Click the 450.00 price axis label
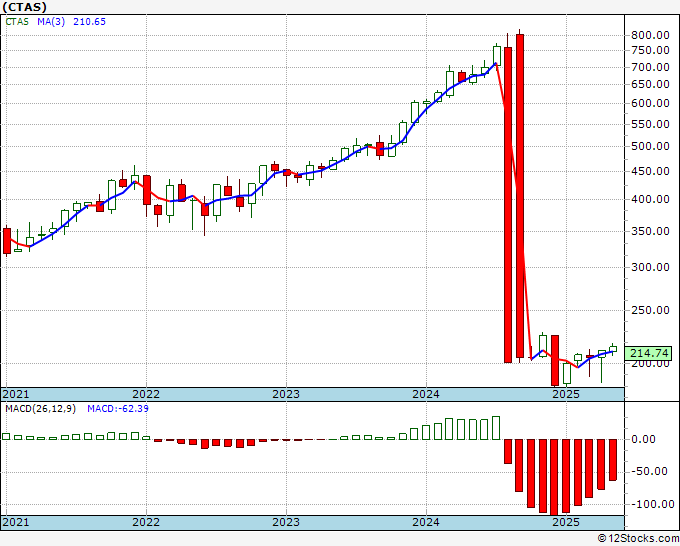 650,171
